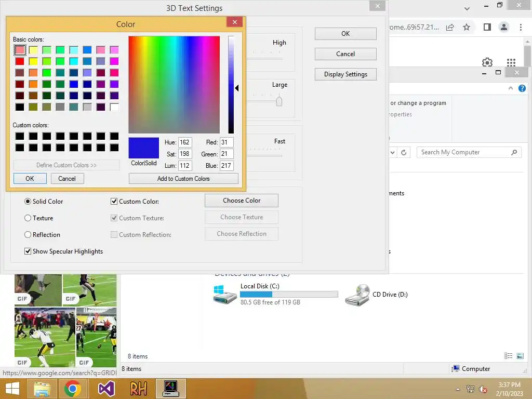This screenshot has width=532, height=399.
Task: Click the Windows Start button
Action: 12,389
